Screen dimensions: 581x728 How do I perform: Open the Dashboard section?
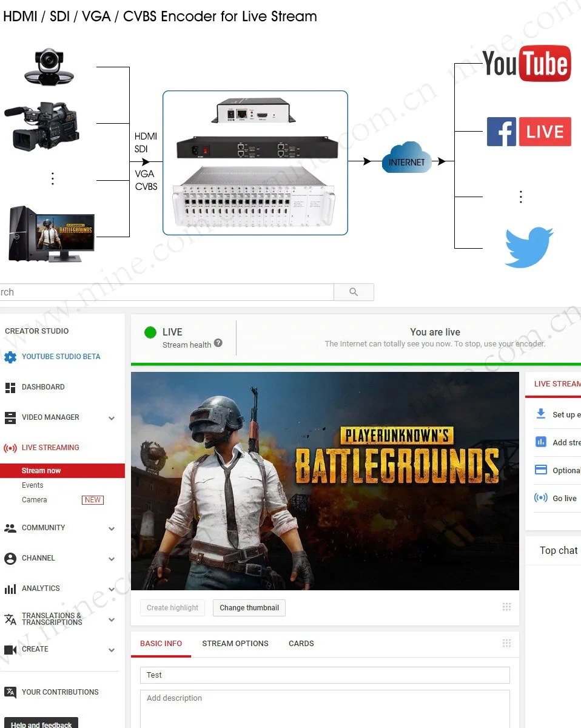click(x=43, y=387)
